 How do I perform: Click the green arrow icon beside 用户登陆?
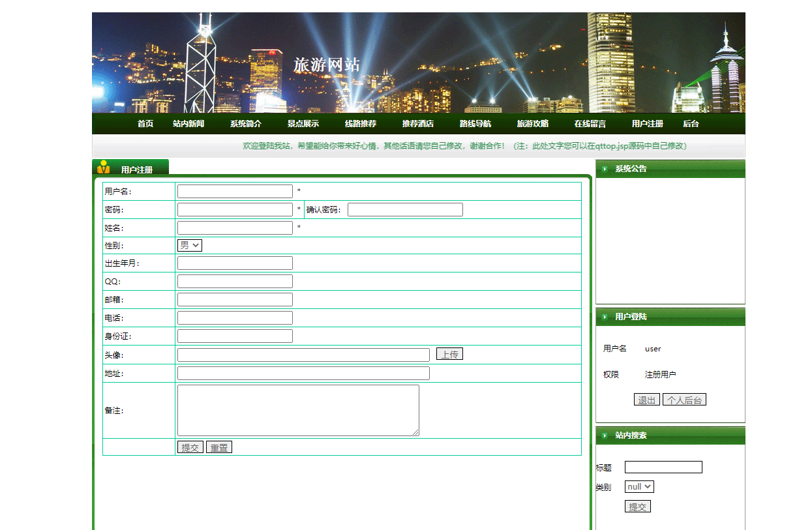pos(605,317)
